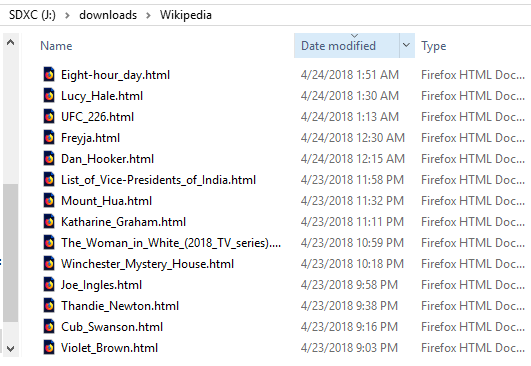The image size is (531, 366).
Task: Click the Winchester_Mystery_House.html file icon
Action: click(x=49, y=263)
